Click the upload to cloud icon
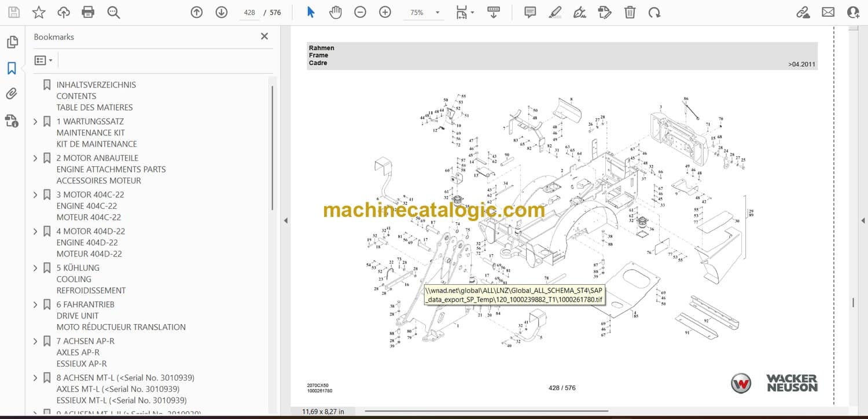Image resolution: width=868 pixels, height=419 pixels. click(64, 12)
